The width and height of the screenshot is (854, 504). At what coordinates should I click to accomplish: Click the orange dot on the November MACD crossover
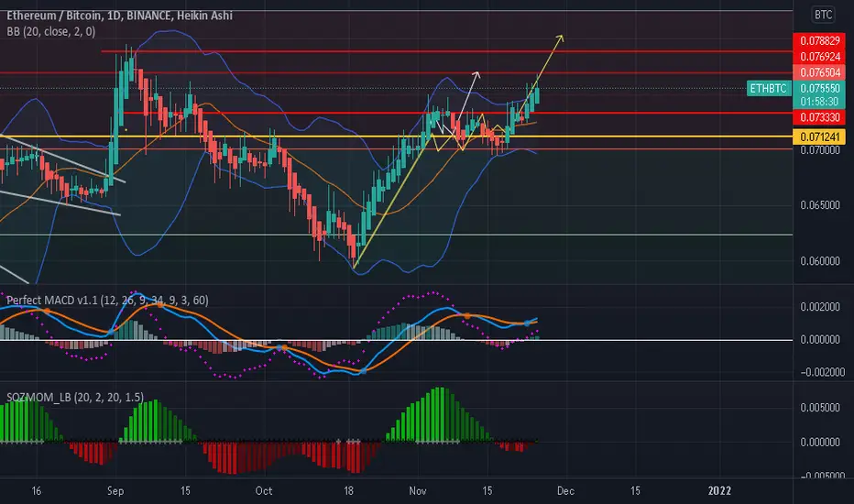pyautogui.click(x=466, y=316)
